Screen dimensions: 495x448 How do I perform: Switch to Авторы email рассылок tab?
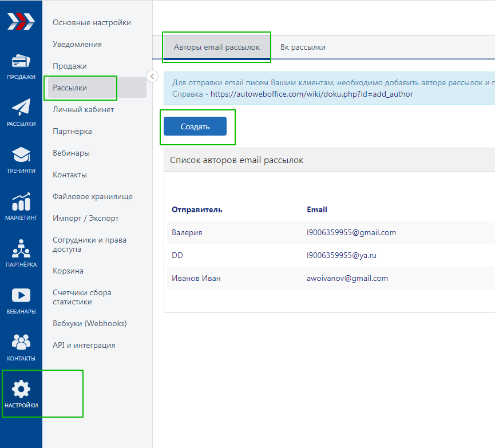pyautogui.click(x=216, y=47)
